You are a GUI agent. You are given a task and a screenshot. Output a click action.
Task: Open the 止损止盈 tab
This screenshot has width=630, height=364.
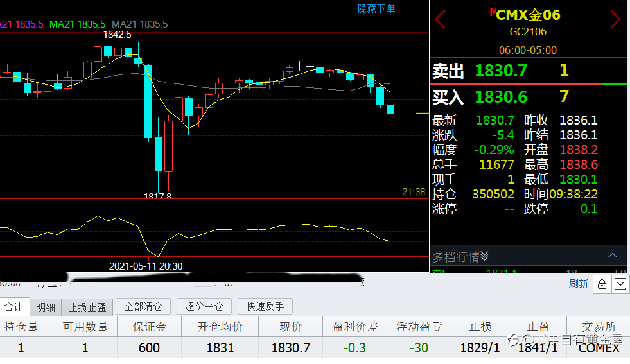(x=87, y=308)
